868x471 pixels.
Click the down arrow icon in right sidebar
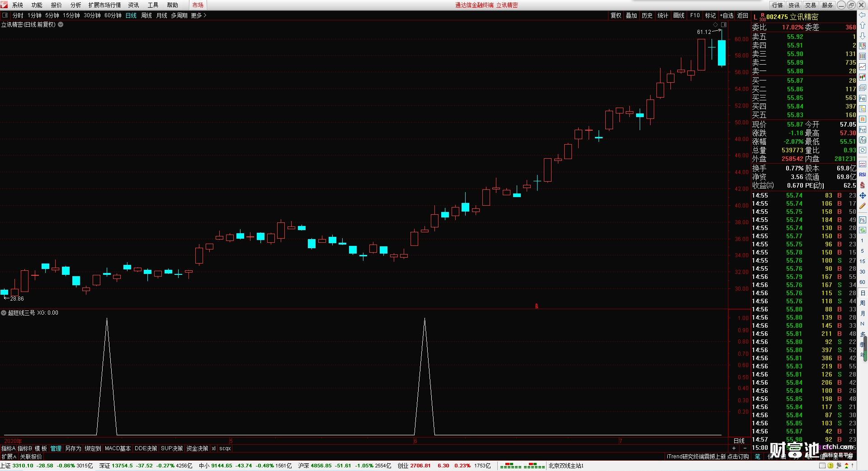click(863, 36)
